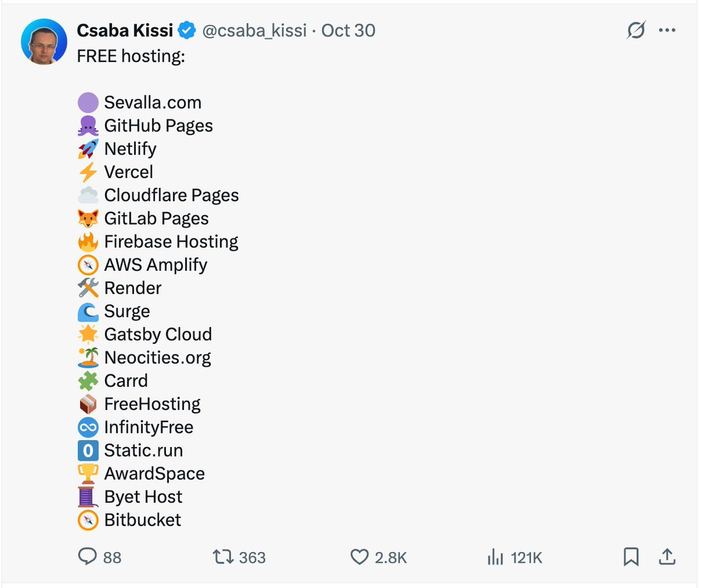The image size is (708, 588).
Task: Click the blue verified badge
Action: coord(188,31)
